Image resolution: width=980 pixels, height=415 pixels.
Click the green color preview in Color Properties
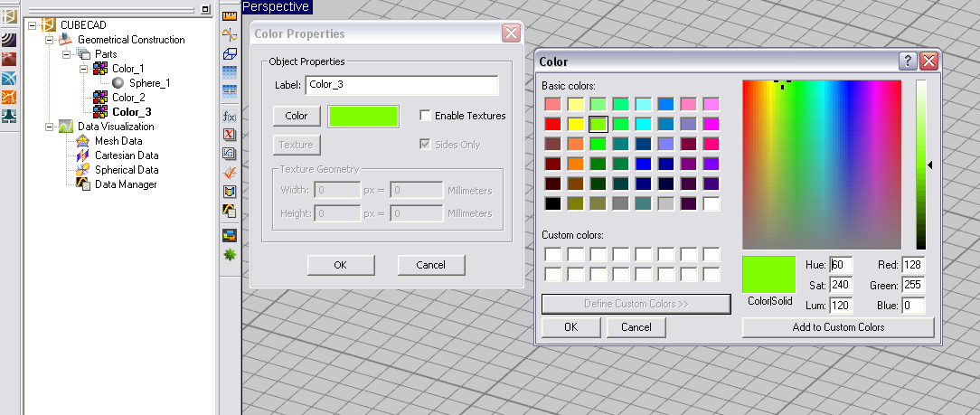[363, 117]
